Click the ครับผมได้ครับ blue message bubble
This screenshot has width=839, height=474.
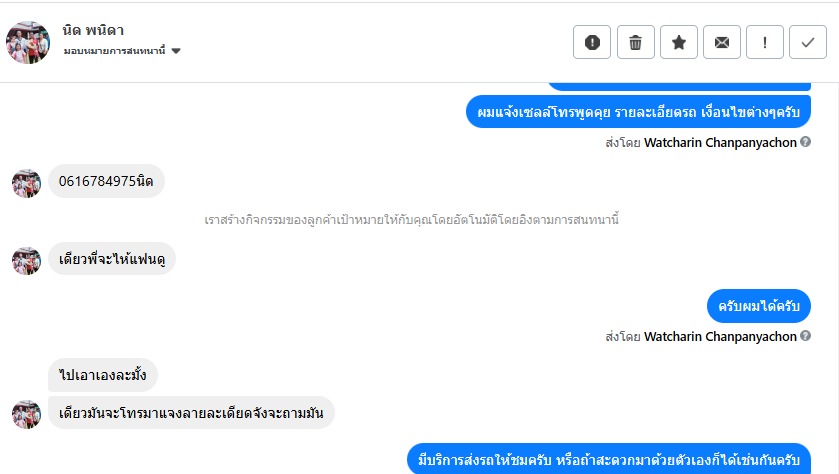[x=758, y=306]
